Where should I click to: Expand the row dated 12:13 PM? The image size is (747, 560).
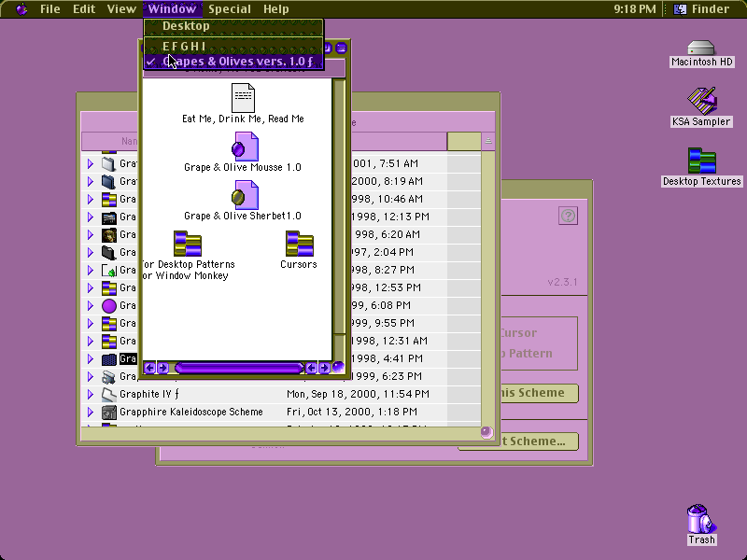91,217
